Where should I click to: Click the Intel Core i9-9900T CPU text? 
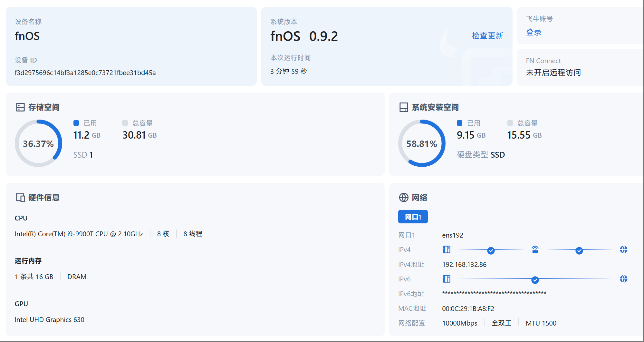click(x=79, y=234)
